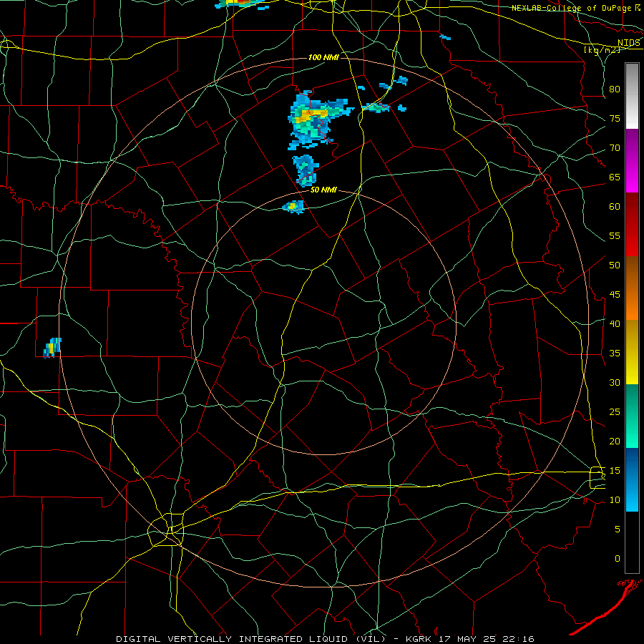The height and width of the screenshot is (644, 644).
Task: Click the red band of the color scale
Action: [x=632, y=225]
